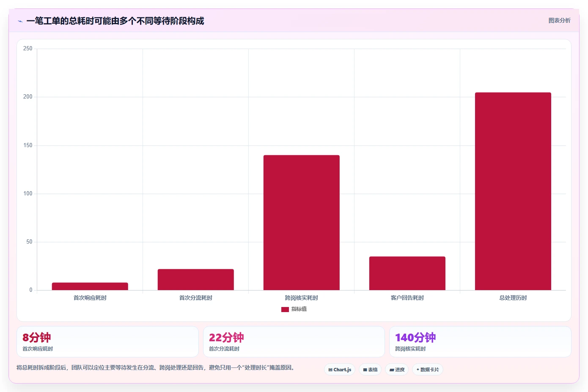Click the 表格 tag pill
Viewport: 588px width, 392px height.
(x=370, y=370)
